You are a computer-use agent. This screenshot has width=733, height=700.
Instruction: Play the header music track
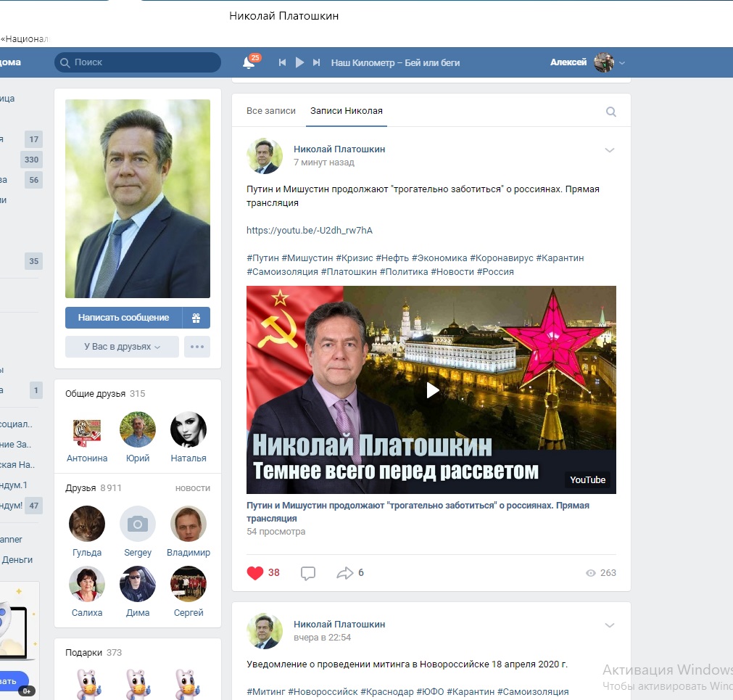(299, 63)
